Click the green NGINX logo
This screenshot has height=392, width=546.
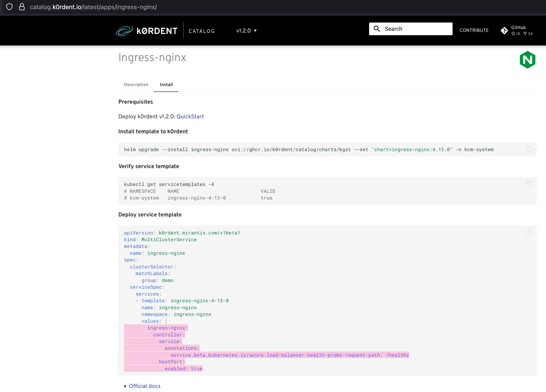pyautogui.click(x=527, y=60)
